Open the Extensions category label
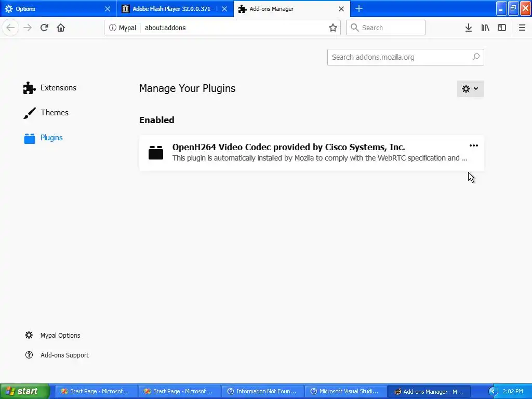 click(x=58, y=87)
